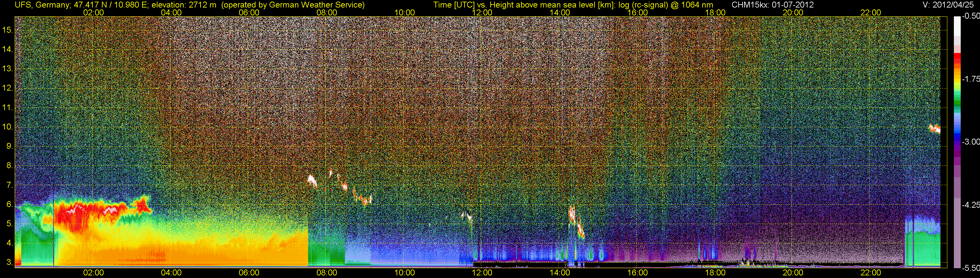
Task: Click the "6." height axis label
Action: click(x=9, y=204)
